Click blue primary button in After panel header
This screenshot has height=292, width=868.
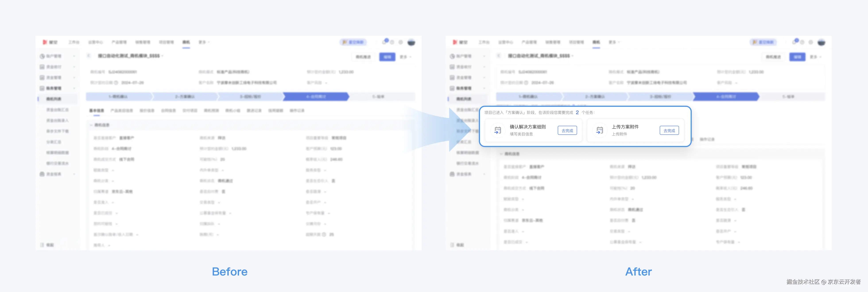pos(797,57)
